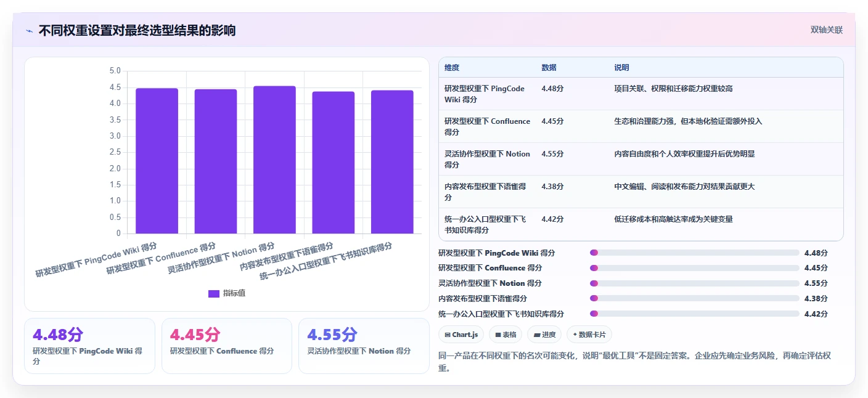Click the 语雀得分 progress bar

click(x=694, y=299)
